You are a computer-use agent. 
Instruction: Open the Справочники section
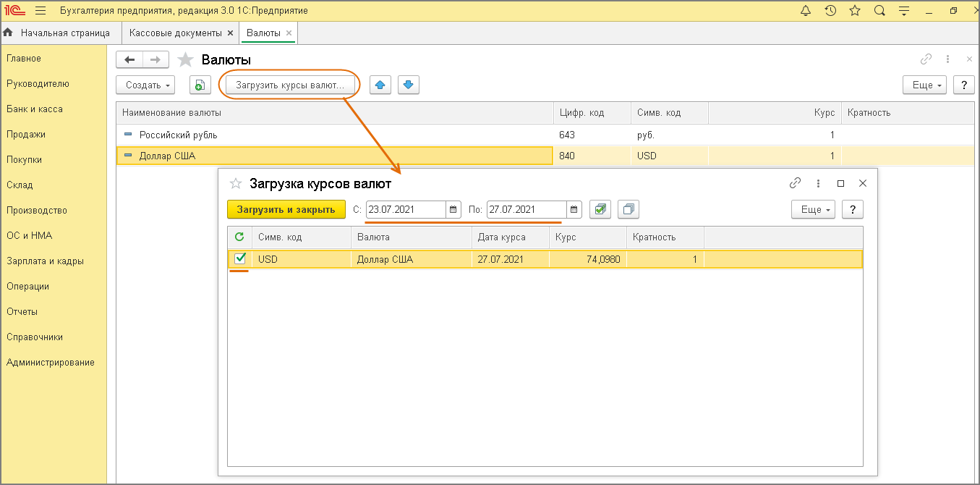35,337
